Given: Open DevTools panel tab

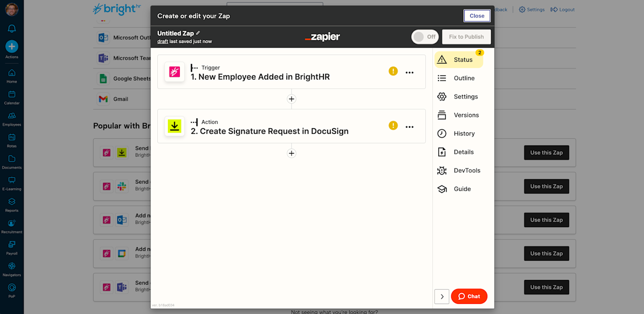Looking at the screenshot, I should [x=459, y=170].
